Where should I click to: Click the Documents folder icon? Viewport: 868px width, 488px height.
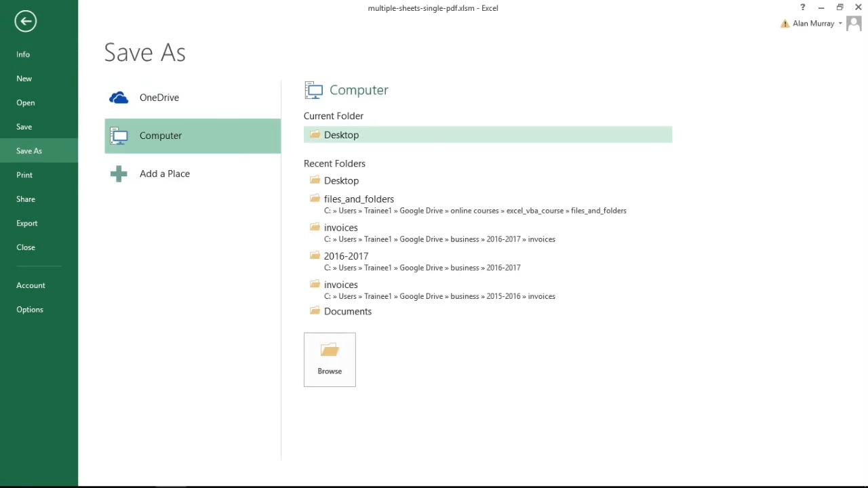point(315,310)
